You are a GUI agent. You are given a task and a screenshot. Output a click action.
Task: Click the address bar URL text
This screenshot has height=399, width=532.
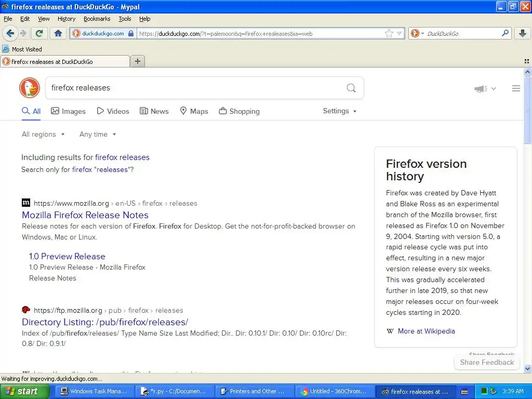tap(225, 34)
